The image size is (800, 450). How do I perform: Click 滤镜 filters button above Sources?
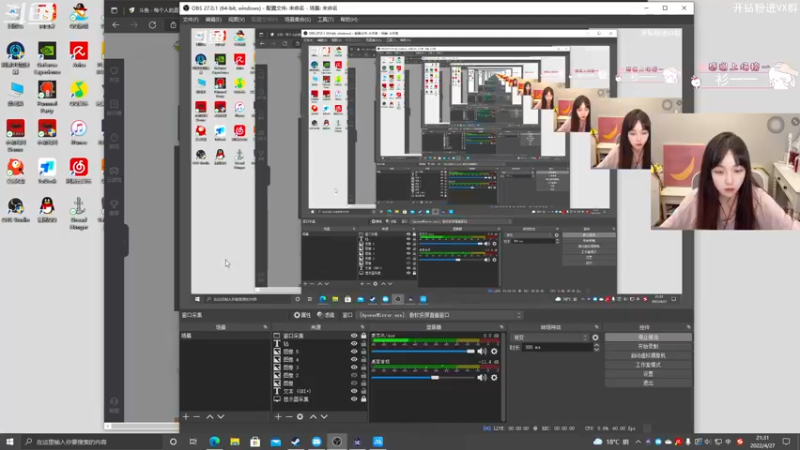click(x=326, y=315)
